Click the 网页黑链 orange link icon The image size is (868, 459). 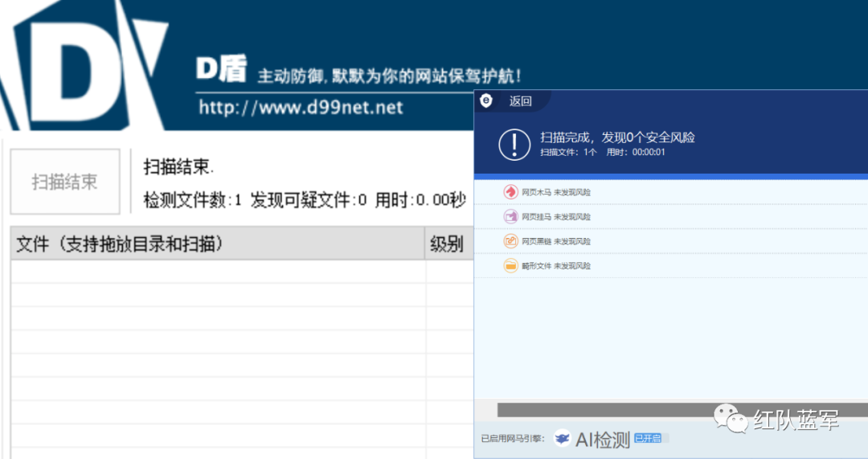pyautogui.click(x=510, y=241)
